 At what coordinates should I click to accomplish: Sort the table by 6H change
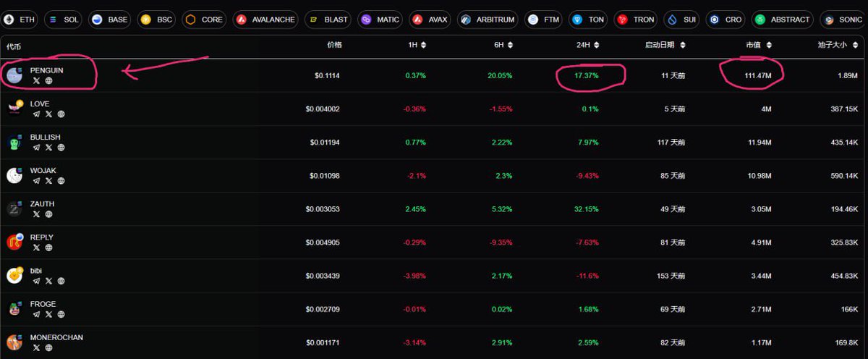pos(509,45)
